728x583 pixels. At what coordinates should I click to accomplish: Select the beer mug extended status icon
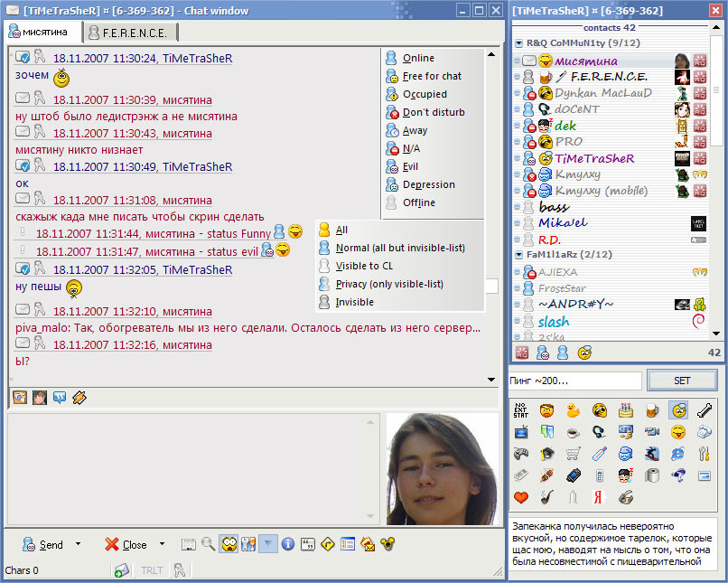(x=651, y=409)
